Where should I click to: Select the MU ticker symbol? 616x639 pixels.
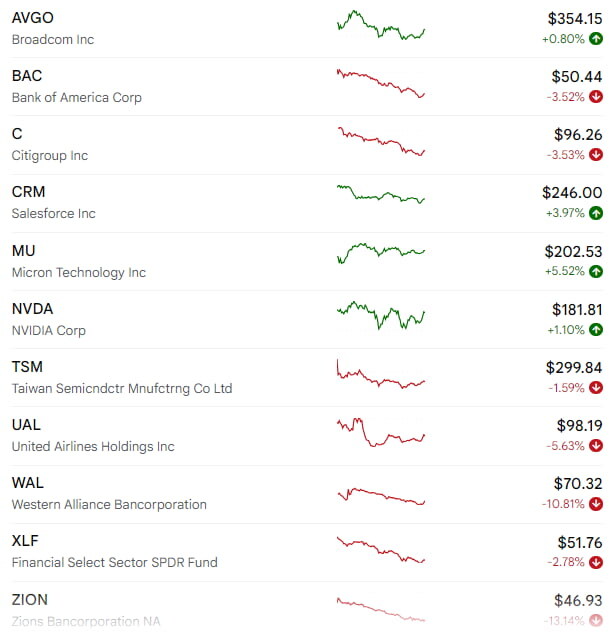tap(25, 250)
